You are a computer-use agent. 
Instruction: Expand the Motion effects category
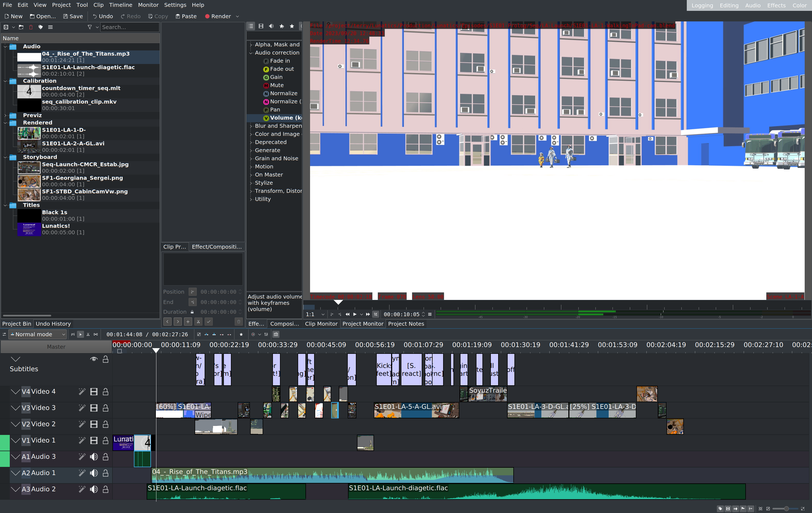point(251,166)
